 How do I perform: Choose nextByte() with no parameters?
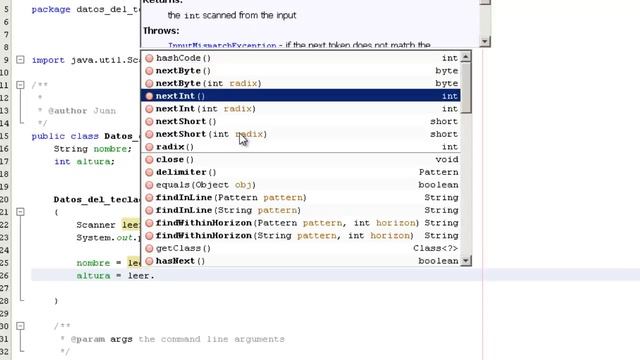(301, 71)
